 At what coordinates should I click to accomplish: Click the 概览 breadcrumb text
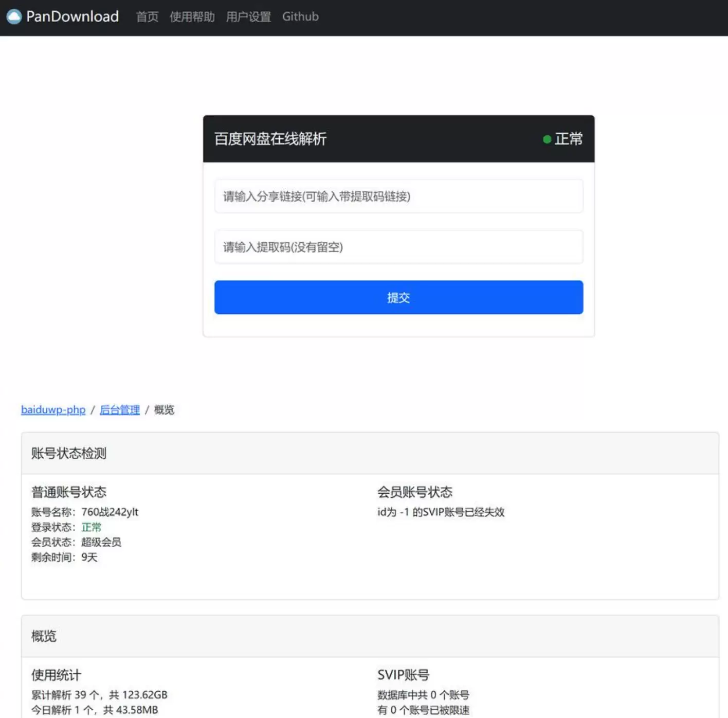pyautogui.click(x=164, y=410)
